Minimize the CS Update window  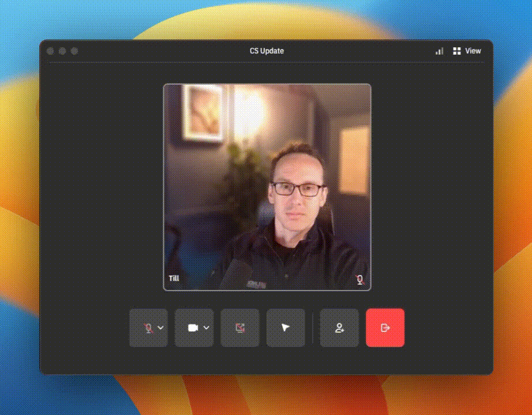62,51
